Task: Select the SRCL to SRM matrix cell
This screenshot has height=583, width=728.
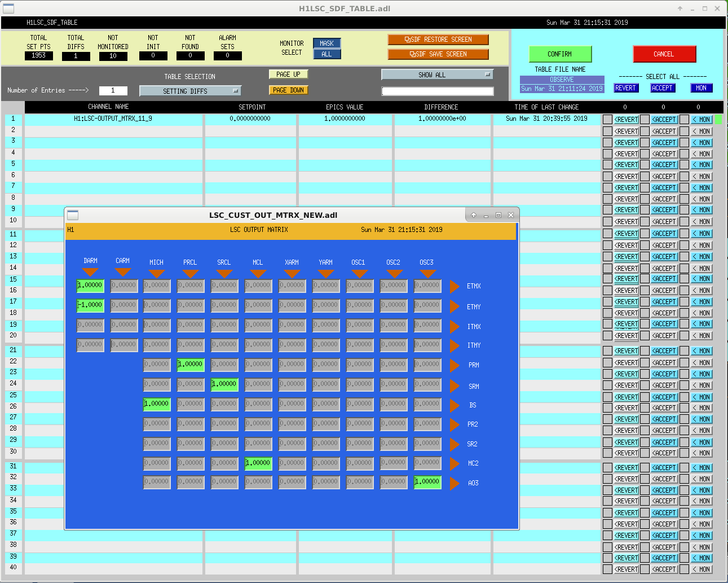Action: pos(224,384)
